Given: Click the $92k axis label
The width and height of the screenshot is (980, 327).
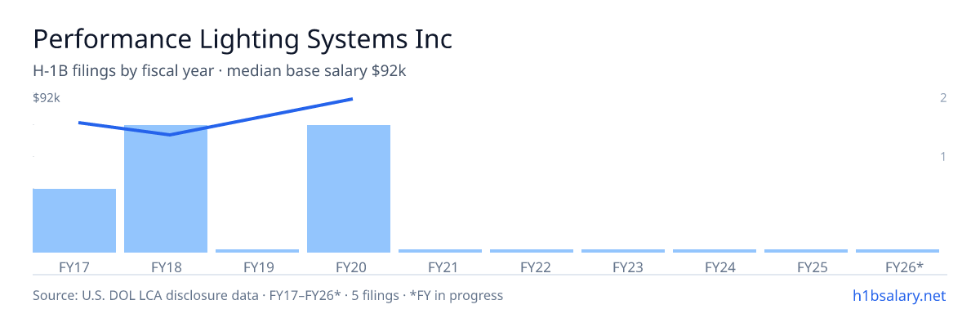Looking at the screenshot, I should (47, 98).
